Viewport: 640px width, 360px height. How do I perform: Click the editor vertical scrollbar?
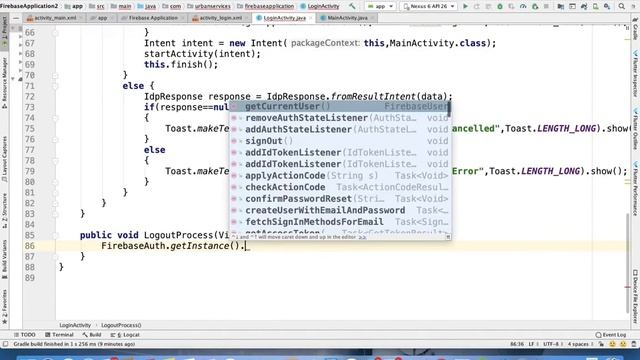click(628, 263)
